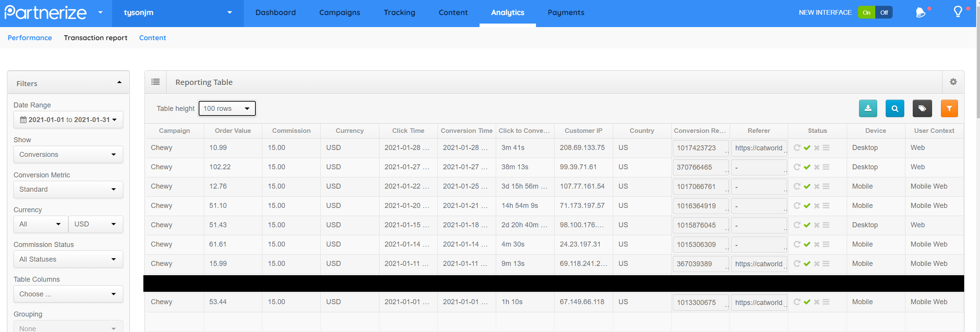
Task: Switch to the Performance sub-tab
Action: 30,38
